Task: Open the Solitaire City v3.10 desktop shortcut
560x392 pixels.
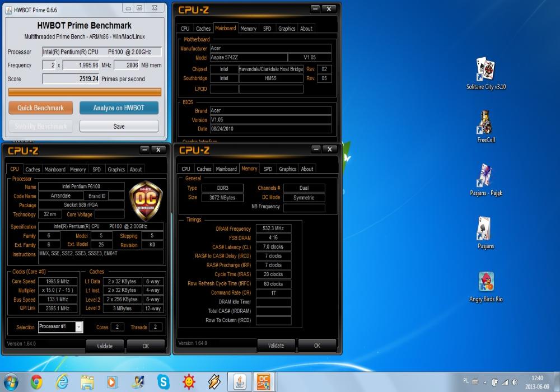Action: pyautogui.click(x=486, y=73)
